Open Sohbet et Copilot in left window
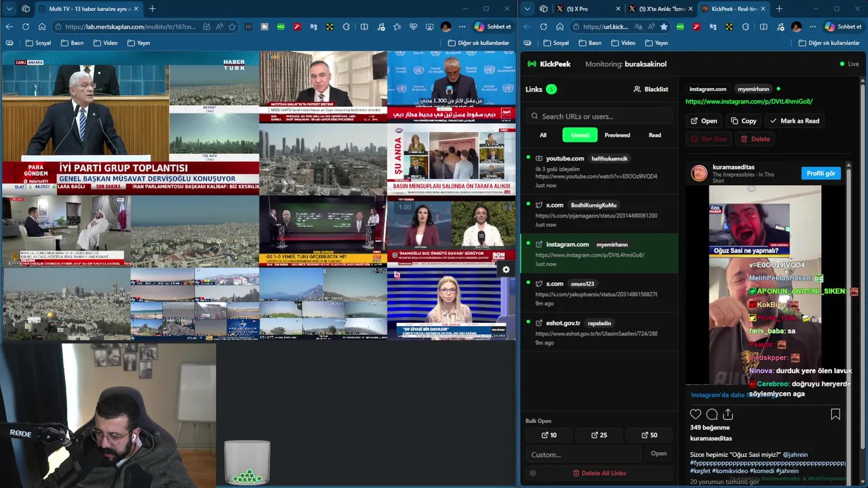 493,26
